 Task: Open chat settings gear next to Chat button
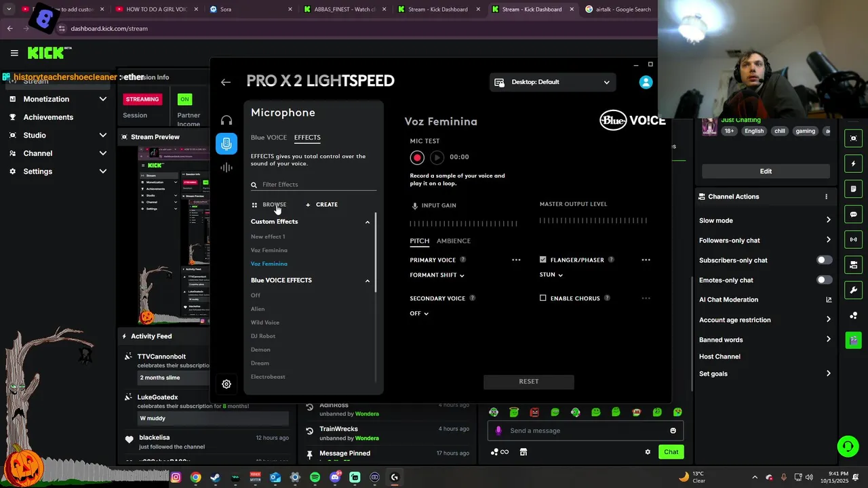pyautogui.click(x=648, y=452)
